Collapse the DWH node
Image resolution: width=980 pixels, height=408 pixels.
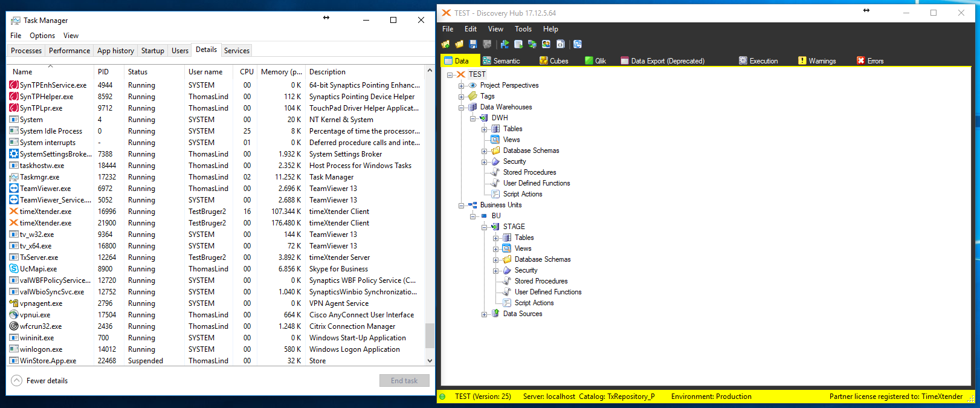pos(472,118)
